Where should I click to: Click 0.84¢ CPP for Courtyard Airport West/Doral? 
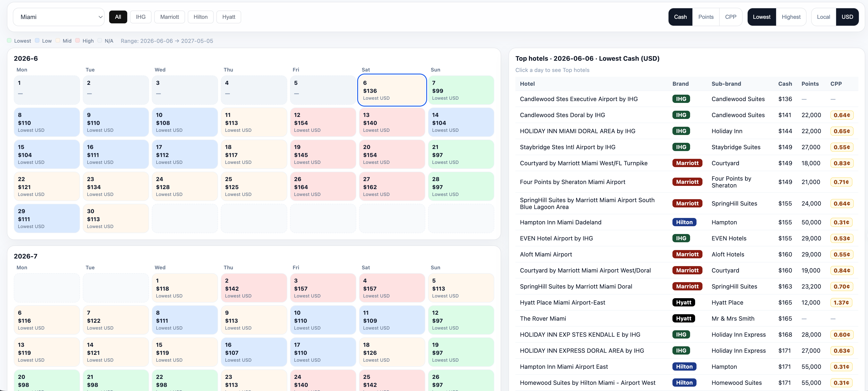click(x=842, y=270)
